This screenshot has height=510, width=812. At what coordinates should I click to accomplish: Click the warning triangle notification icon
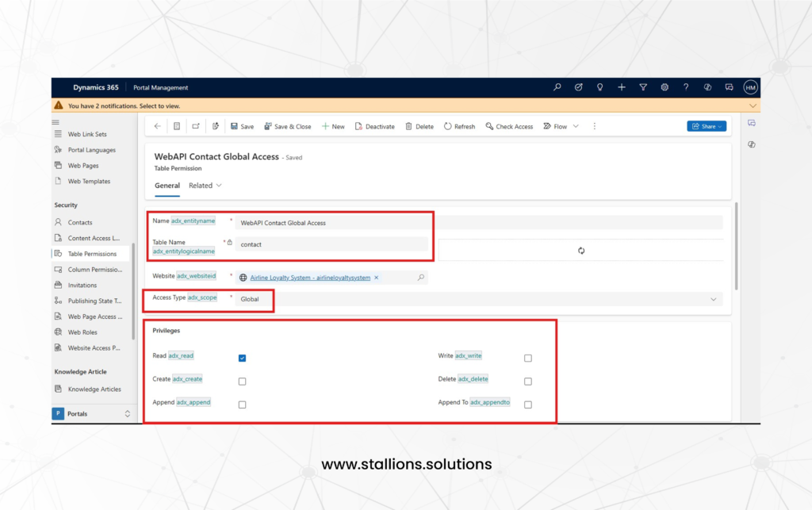(59, 105)
